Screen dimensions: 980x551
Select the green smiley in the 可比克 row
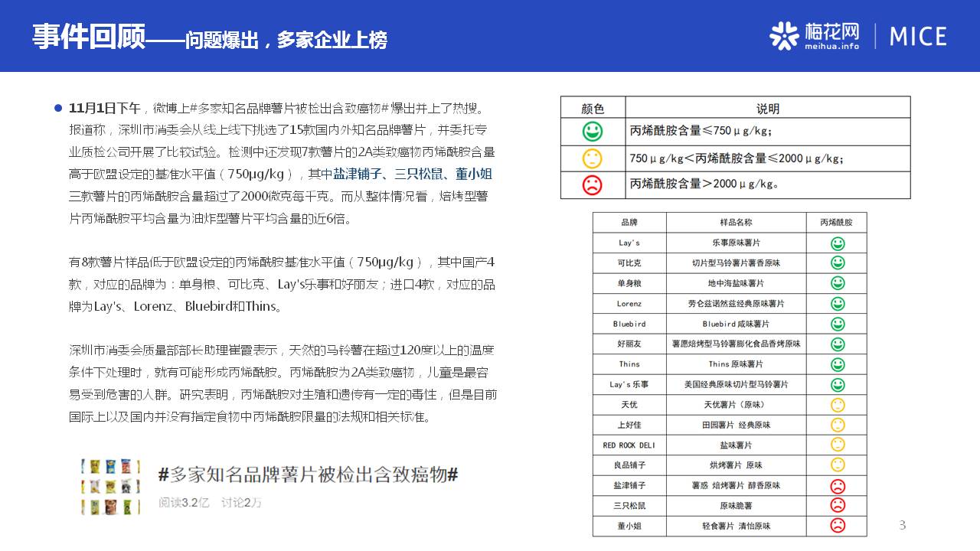coord(838,263)
